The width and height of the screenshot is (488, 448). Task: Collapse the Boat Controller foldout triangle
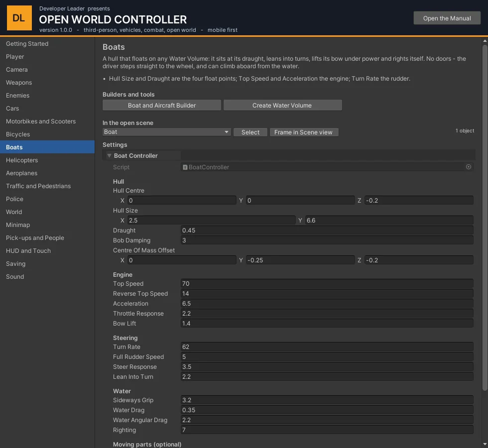pyautogui.click(x=109, y=155)
